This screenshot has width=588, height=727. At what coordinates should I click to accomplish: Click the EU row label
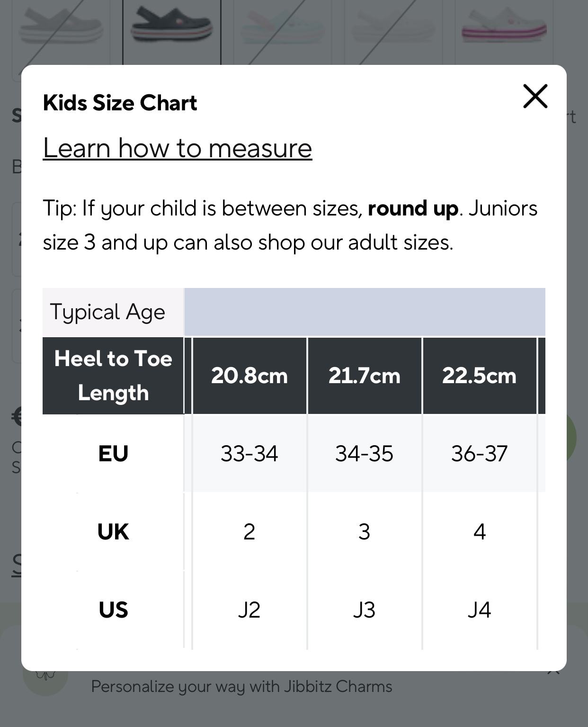pyautogui.click(x=113, y=454)
